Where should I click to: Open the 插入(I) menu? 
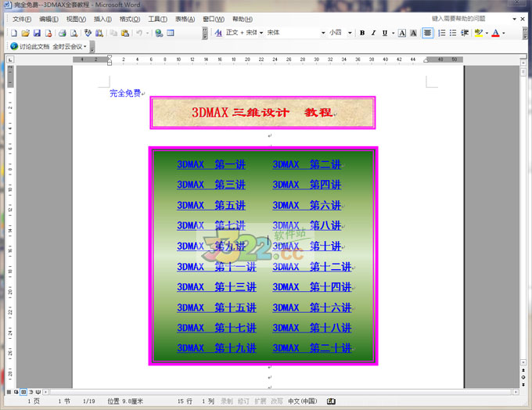tap(102, 19)
